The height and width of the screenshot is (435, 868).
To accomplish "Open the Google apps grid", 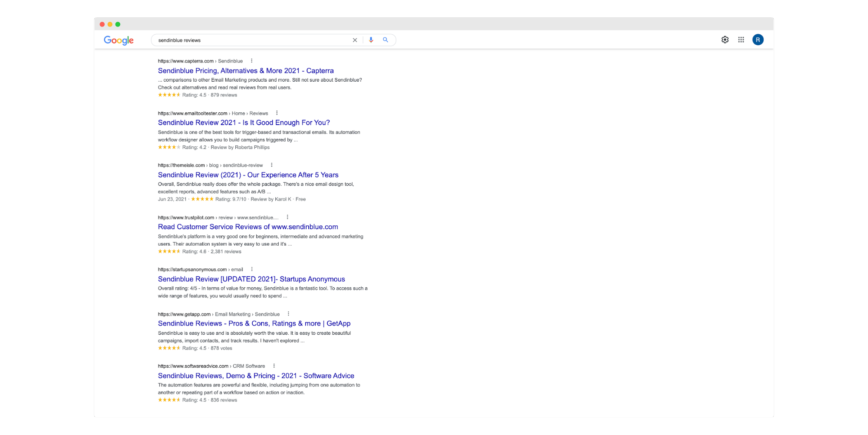I will pyautogui.click(x=741, y=40).
